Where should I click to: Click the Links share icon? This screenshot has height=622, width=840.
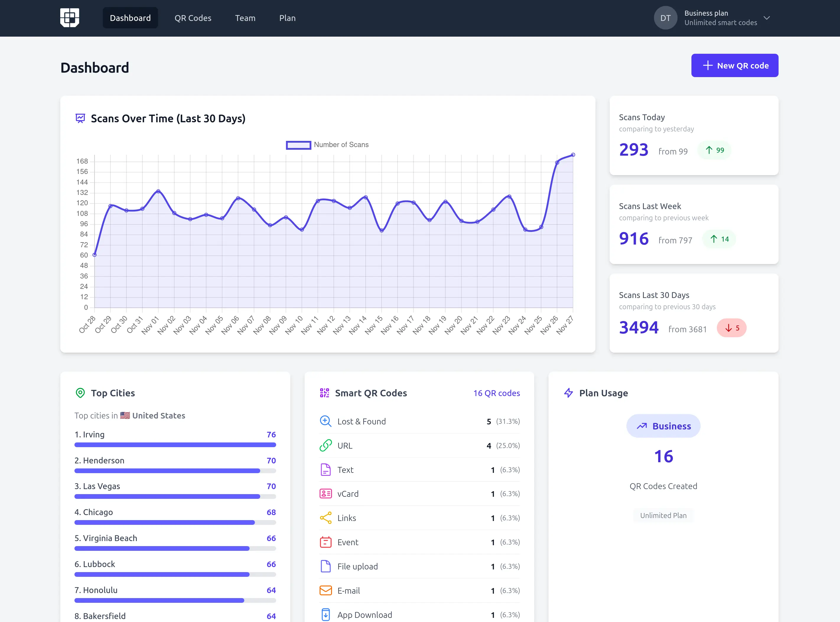click(x=325, y=518)
